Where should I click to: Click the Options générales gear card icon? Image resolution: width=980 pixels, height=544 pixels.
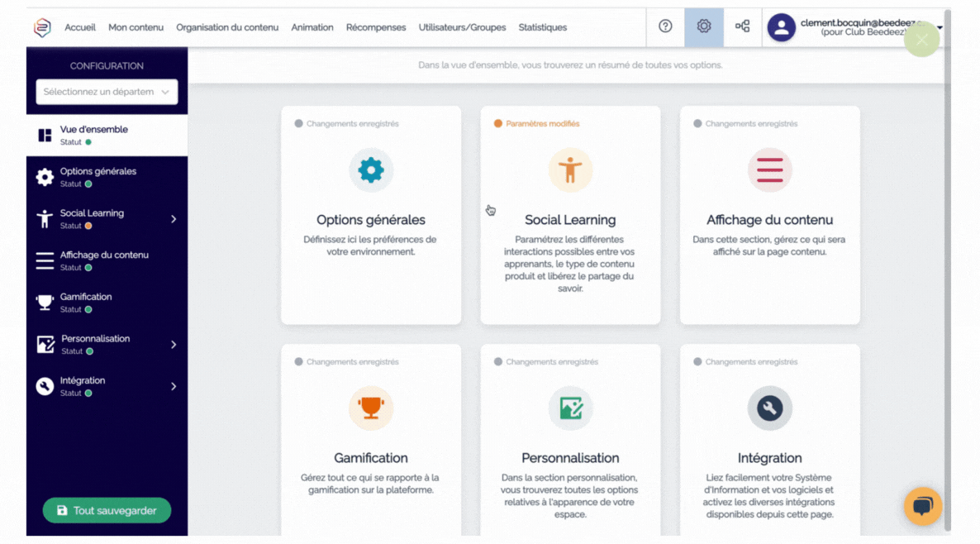coord(371,170)
